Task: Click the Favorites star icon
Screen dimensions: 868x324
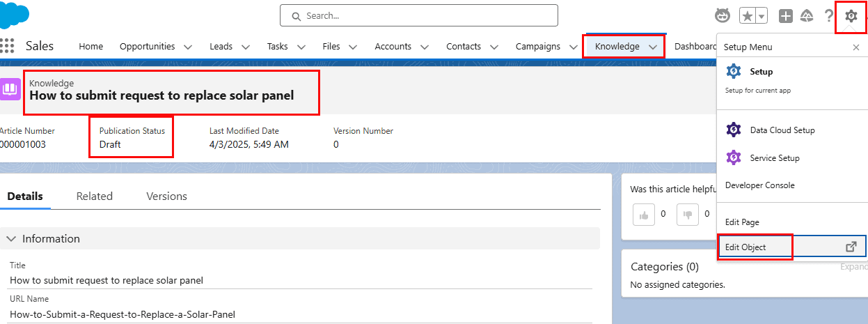Action: coord(747,16)
